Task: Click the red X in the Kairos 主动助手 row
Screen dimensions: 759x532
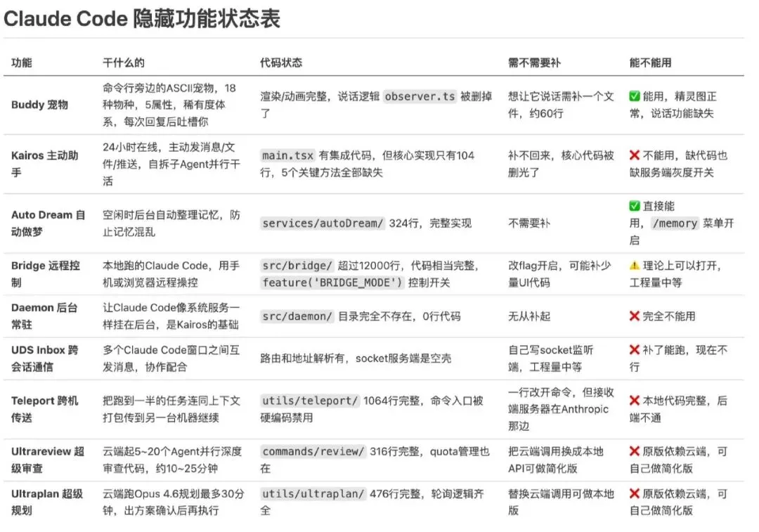Action: coord(634,155)
